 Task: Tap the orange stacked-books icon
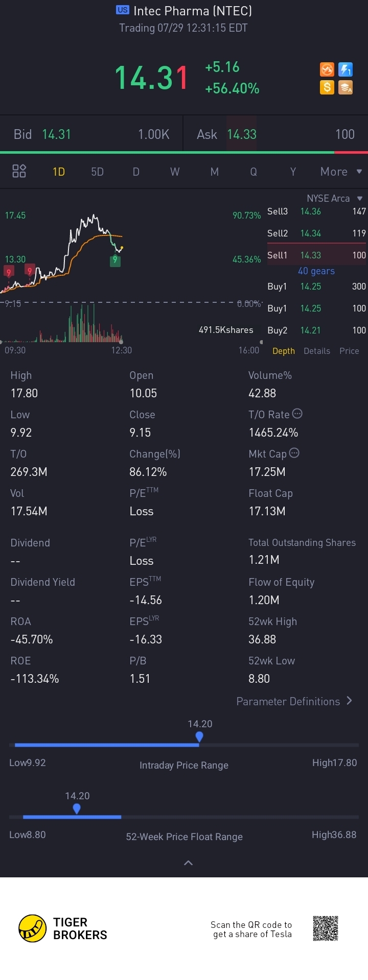click(x=346, y=87)
